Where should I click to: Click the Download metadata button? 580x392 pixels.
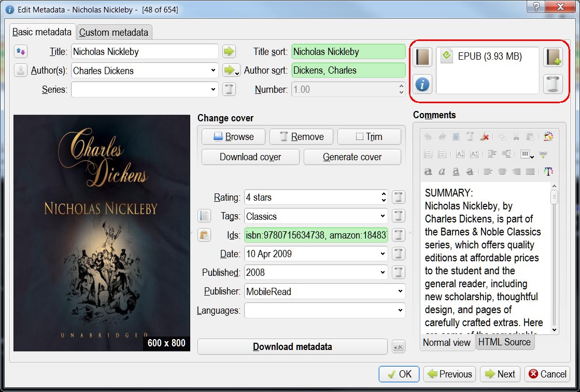[x=292, y=347]
